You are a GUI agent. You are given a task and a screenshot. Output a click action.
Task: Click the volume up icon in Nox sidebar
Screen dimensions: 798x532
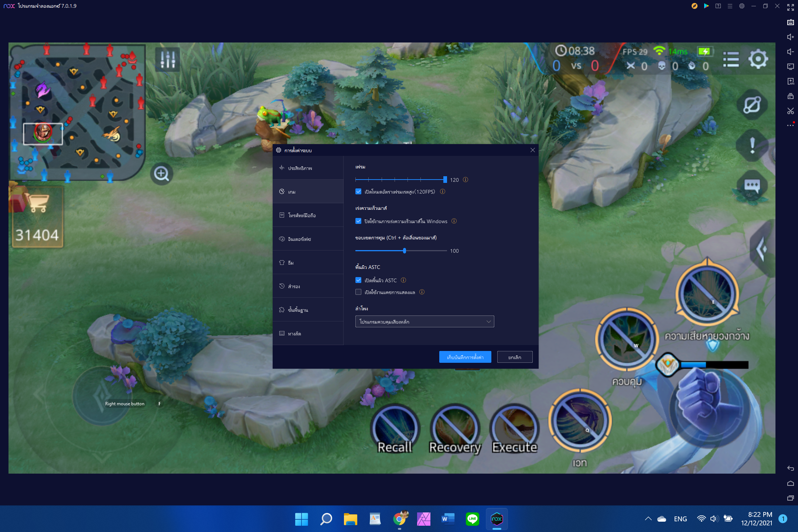(x=790, y=37)
